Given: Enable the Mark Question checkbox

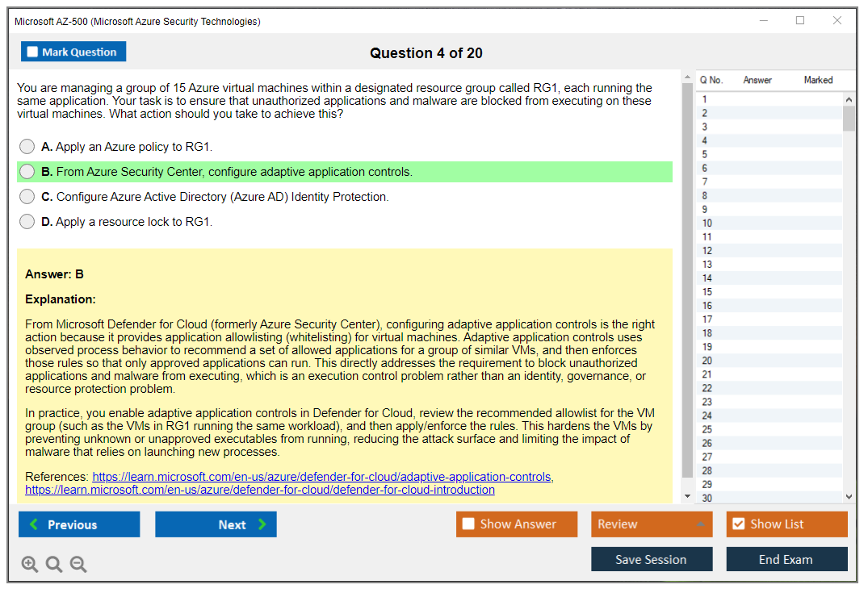Looking at the screenshot, I should 33,52.
